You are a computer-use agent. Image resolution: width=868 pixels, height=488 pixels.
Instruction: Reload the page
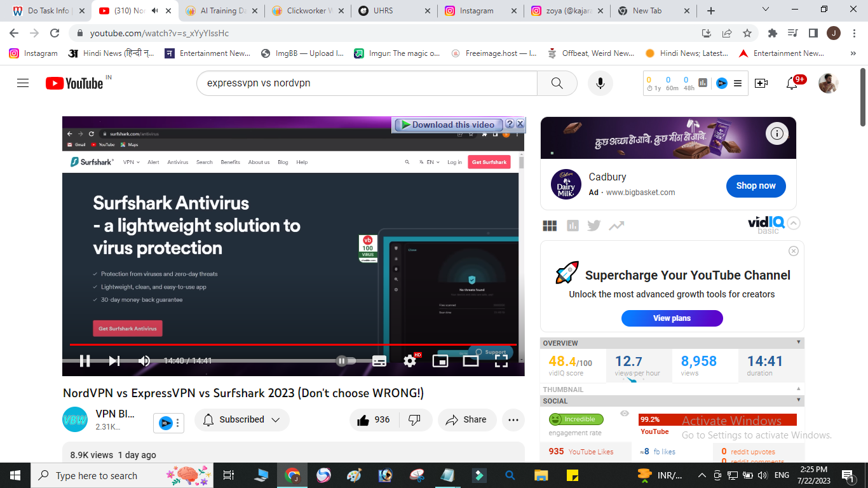coord(55,33)
